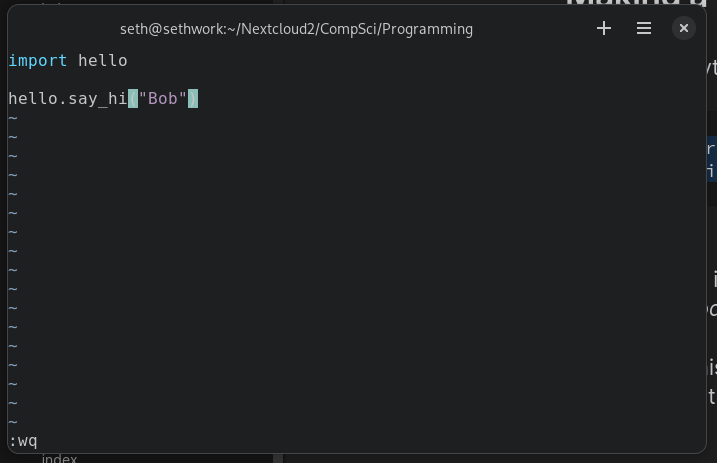Open the terminal hamburger menu
717x463 pixels.
pos(644,29)
